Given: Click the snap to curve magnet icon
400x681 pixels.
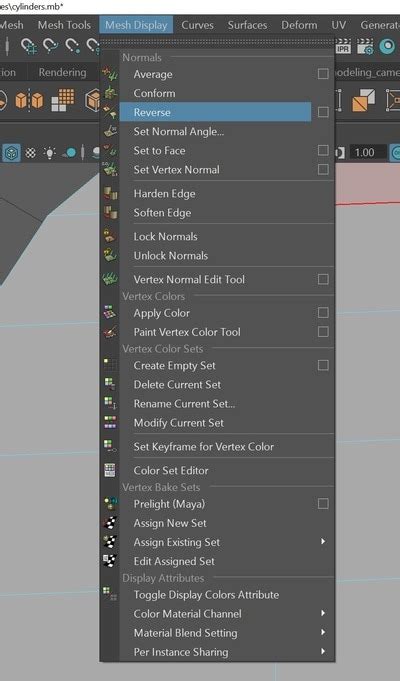Looking at the screenshot, I should 51,46.
